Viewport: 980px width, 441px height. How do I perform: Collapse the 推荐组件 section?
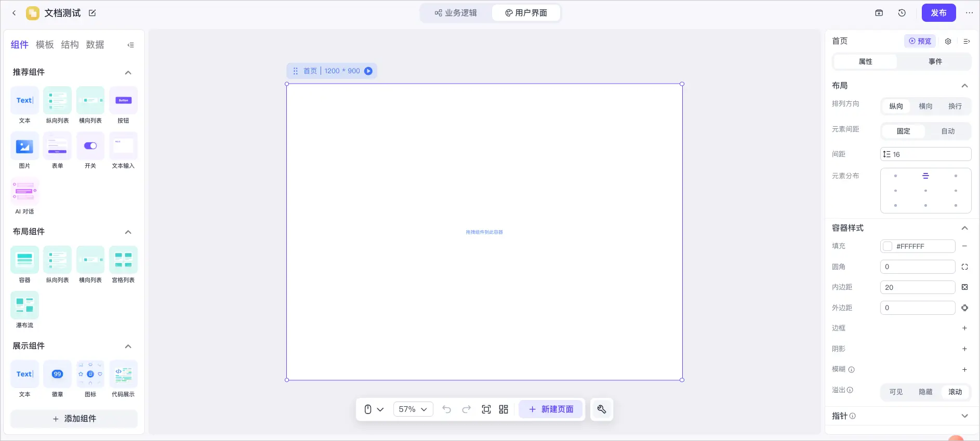[128, 72]
